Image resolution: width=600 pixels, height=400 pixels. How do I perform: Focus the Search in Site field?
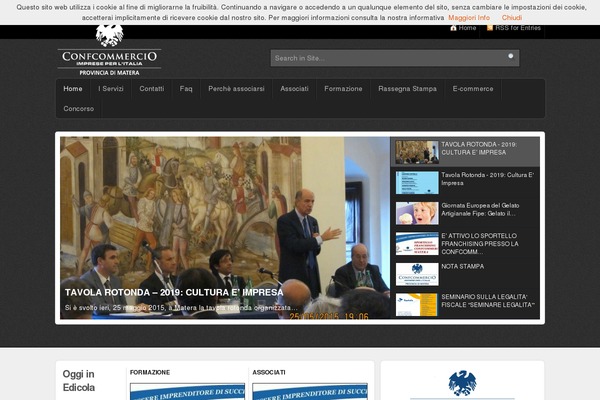[x=395, y=58]
